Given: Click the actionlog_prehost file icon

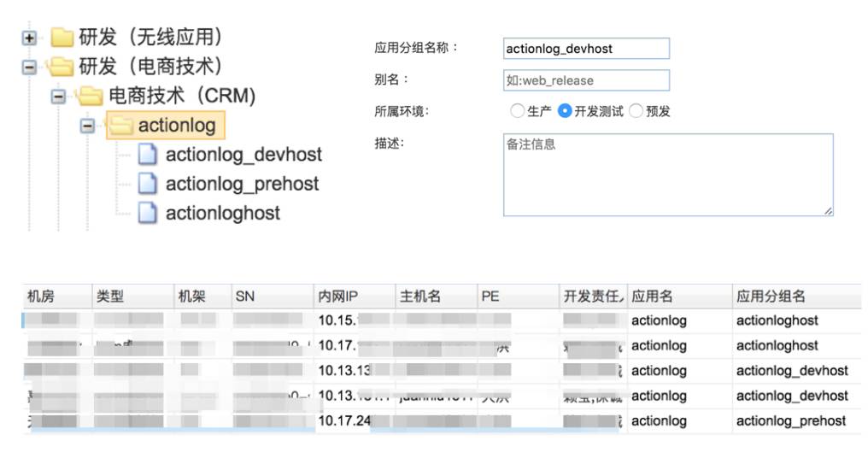Looking at the screenshot, I should [x=147, y=183].
